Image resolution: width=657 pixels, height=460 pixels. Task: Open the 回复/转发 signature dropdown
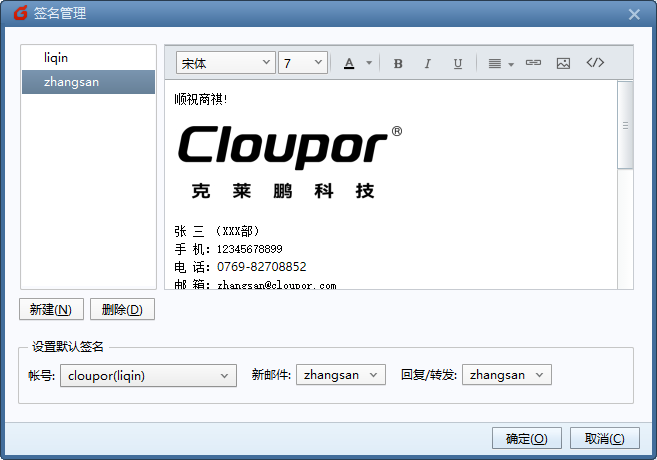[x=507, y=375]
